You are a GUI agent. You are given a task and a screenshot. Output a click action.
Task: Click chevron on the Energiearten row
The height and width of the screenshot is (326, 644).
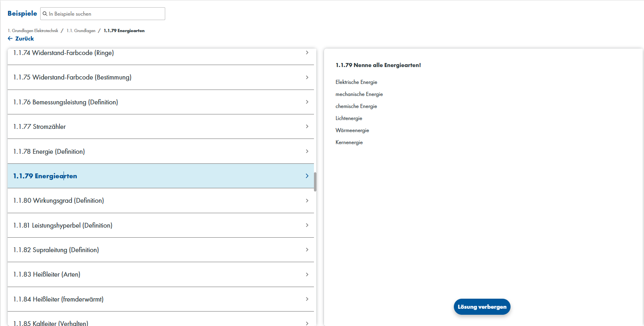307,176
